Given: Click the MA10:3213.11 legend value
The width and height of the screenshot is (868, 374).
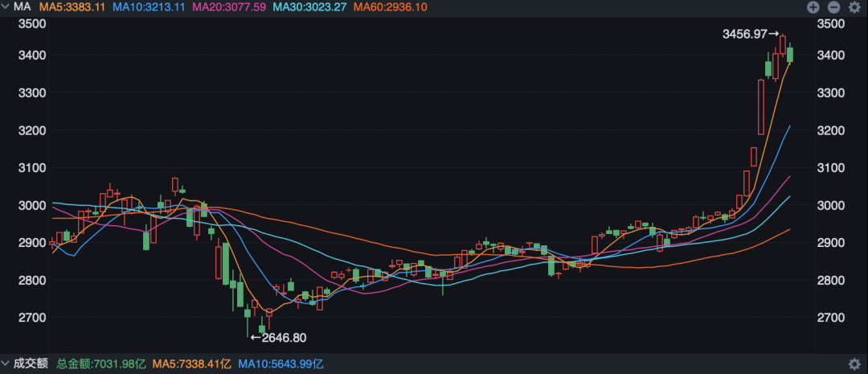Looking at the screenshot, I should (149, 7).
